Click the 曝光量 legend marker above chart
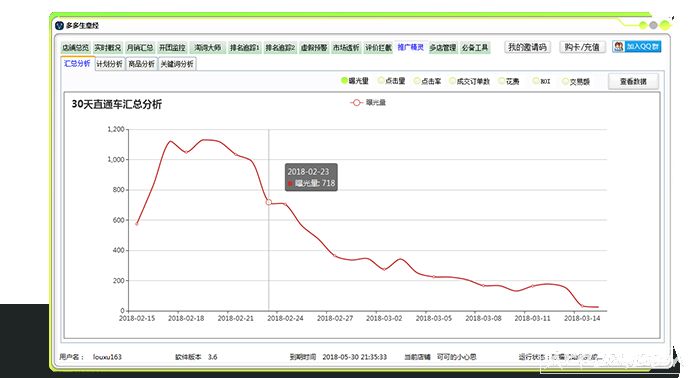The width and height of the screenshot is (691, 378). pos(357,103)
